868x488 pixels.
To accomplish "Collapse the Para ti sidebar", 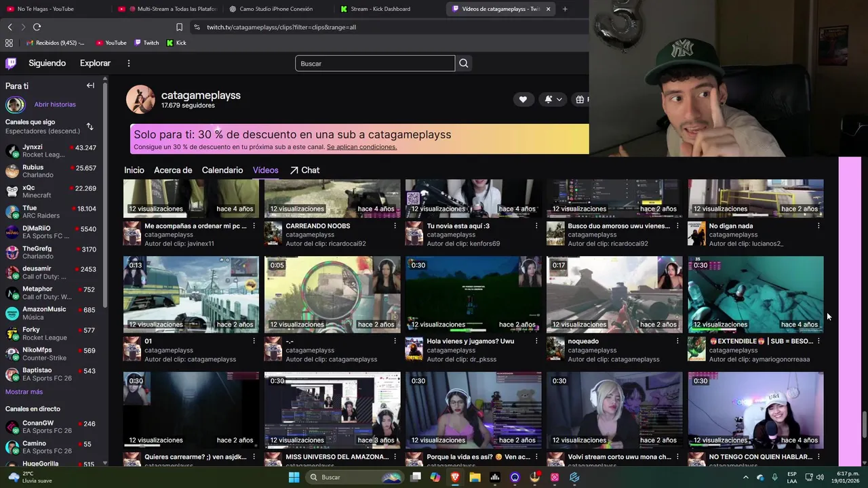I will click(x=90, y=85).
